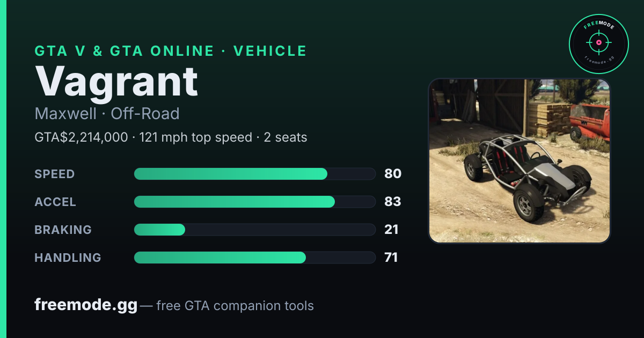Click the green accent bar on left edge
This screenshot has height=338, width=644.
pyautogui.click(x=3, y=169)
